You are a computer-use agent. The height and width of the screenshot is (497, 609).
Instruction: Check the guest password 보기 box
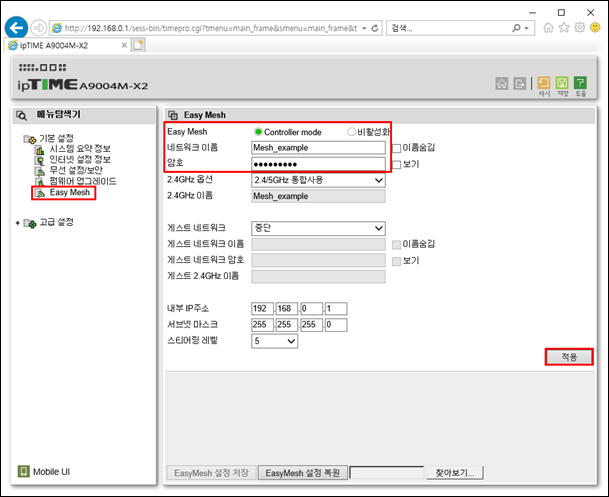click(397, 261)
